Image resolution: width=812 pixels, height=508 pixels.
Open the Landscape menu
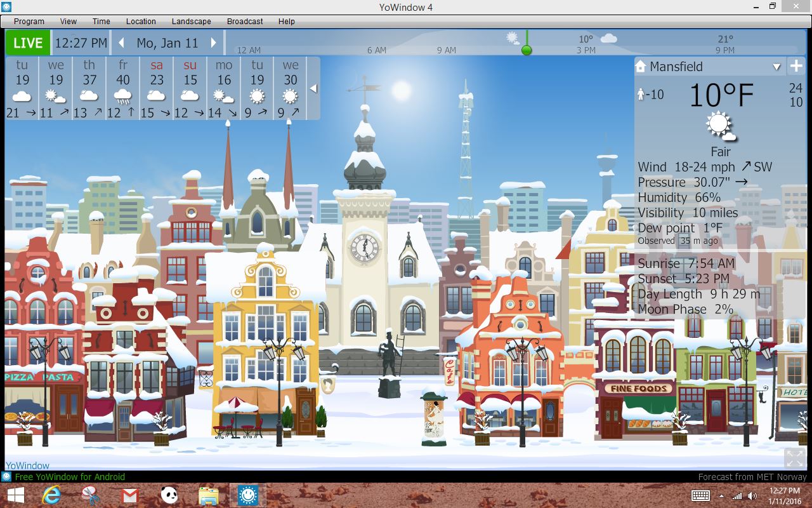tap(191, 21)
